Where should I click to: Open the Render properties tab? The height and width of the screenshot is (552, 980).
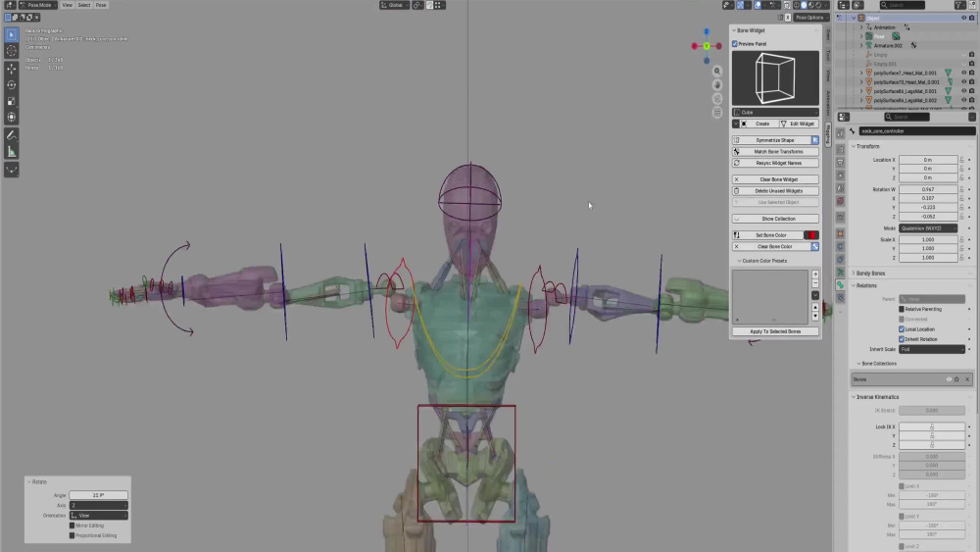840,149
